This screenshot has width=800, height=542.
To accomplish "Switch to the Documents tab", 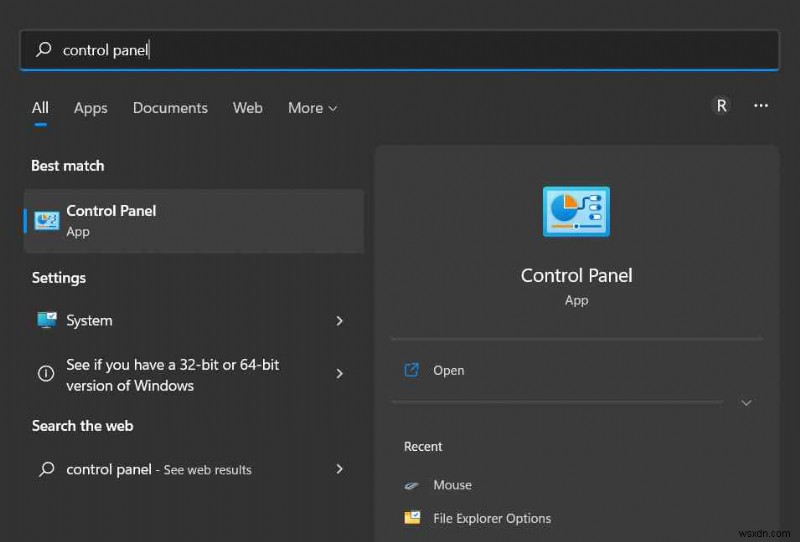I will 170,108.
